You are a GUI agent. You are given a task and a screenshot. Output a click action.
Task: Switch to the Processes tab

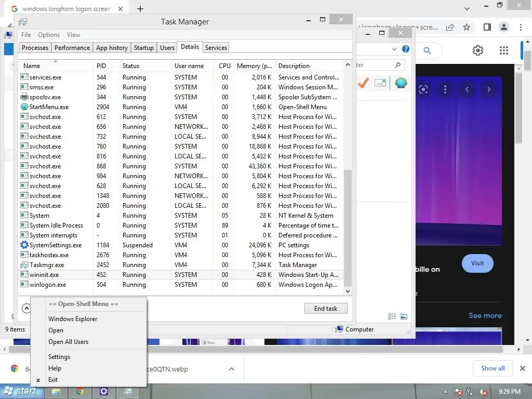point(35,47)
